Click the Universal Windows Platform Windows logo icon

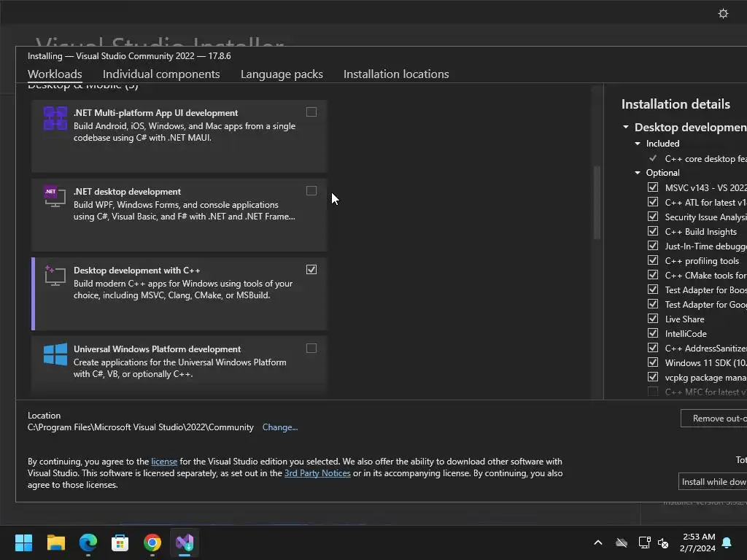pyautogui.click(x=55, y=354)
